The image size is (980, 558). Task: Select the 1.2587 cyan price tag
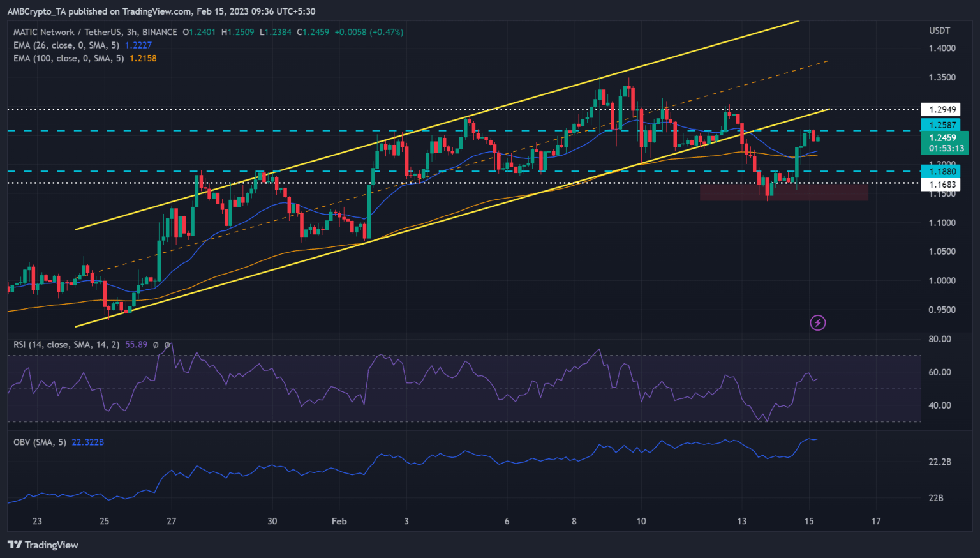tap(942, 125)
